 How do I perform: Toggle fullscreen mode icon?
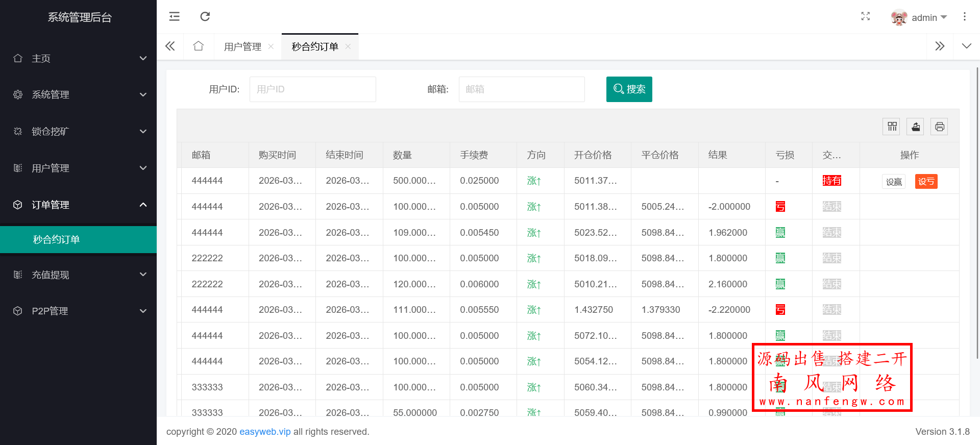pyautogui.click(x=866, y=16)
